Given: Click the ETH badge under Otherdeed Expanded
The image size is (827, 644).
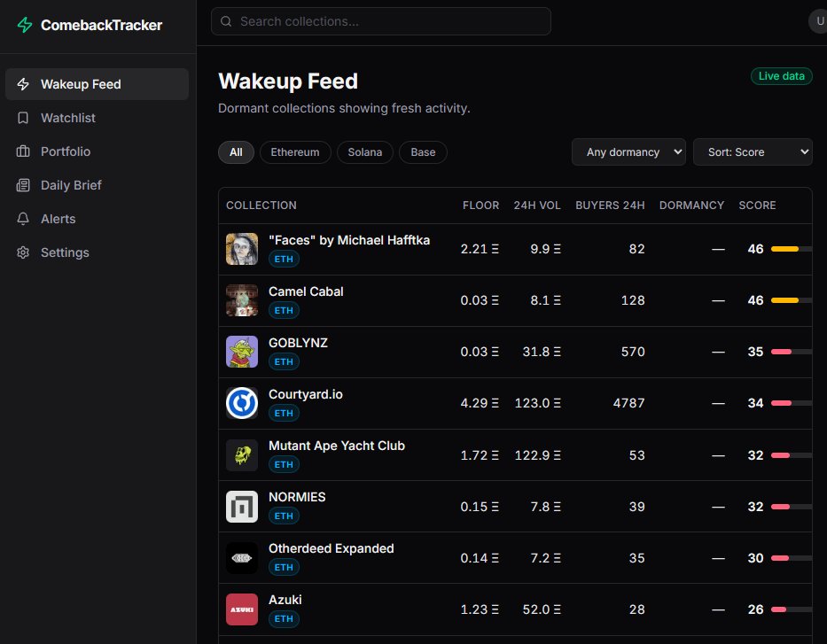Looking at the screenshot, I should pos(284,567).
